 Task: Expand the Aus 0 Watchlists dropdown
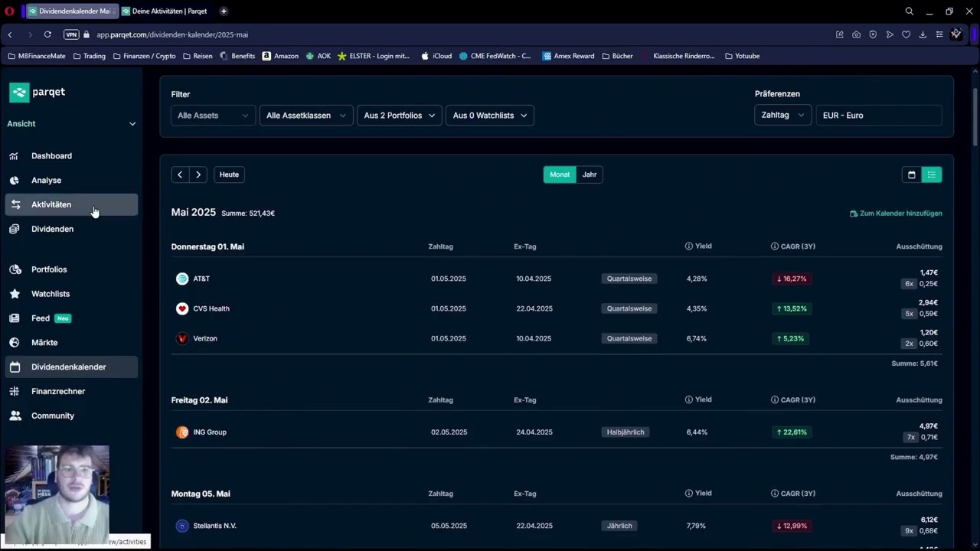click(x=490, y=116)
